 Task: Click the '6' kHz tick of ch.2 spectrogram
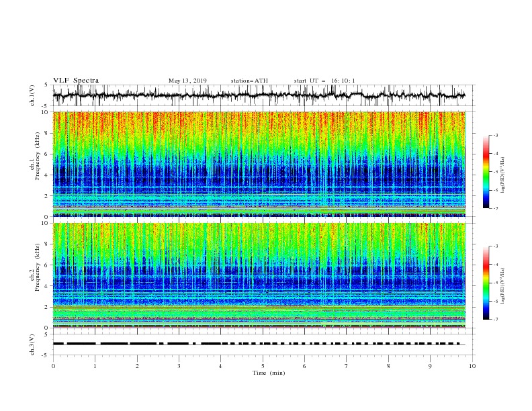click(47, 265)
